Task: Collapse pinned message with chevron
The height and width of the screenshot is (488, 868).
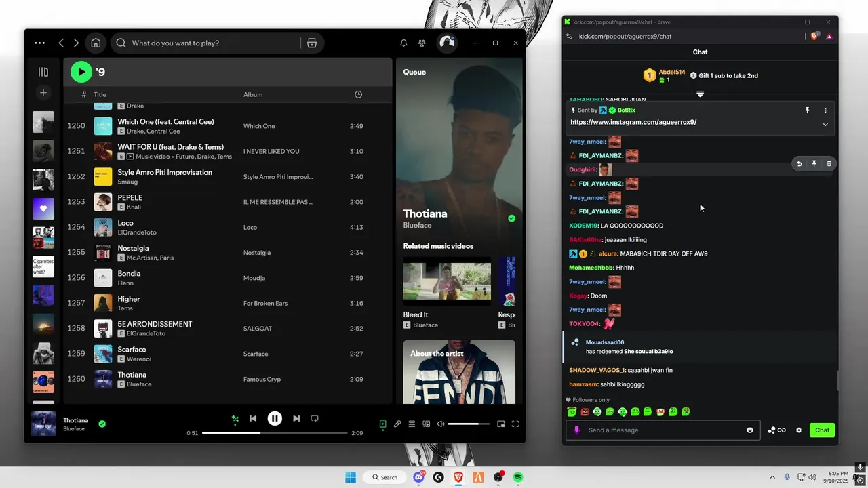Action: pyautogui.click(x=825, y=125)
